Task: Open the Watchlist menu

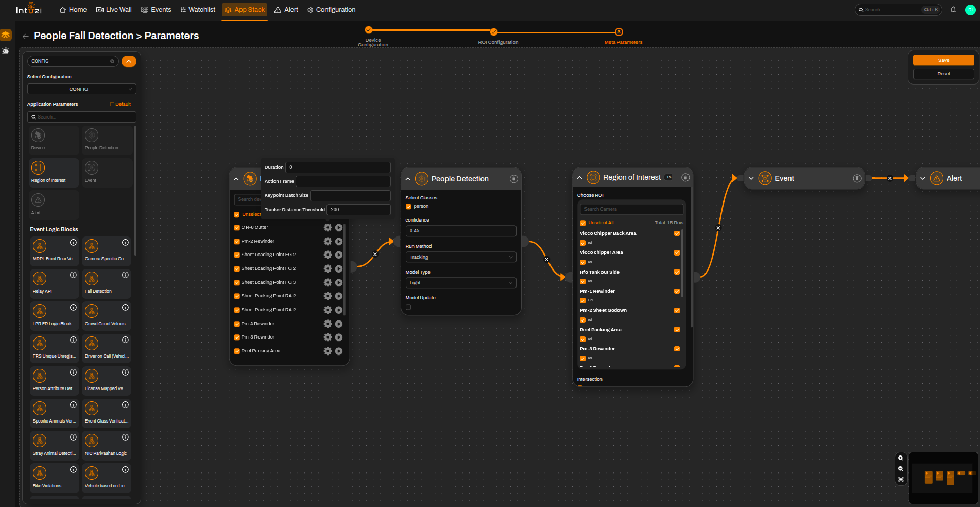Action: pyautogui.click(x=198, y=10)
